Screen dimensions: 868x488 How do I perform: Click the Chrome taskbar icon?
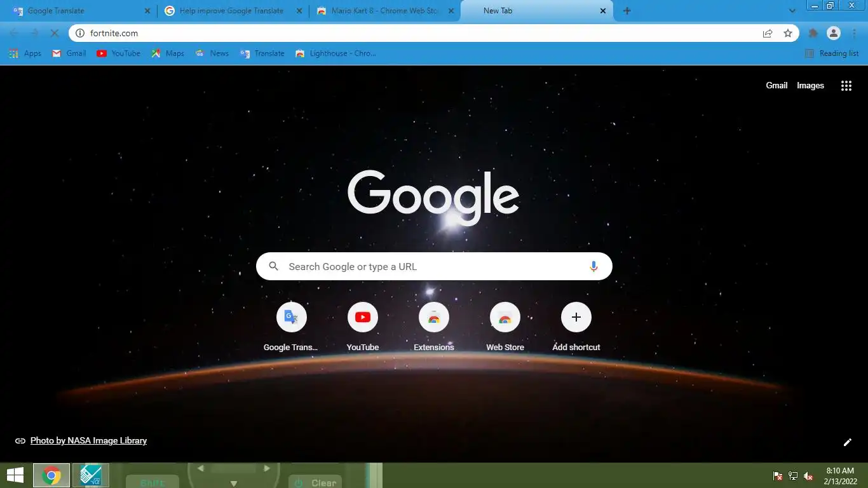click(x=51, y=475)
